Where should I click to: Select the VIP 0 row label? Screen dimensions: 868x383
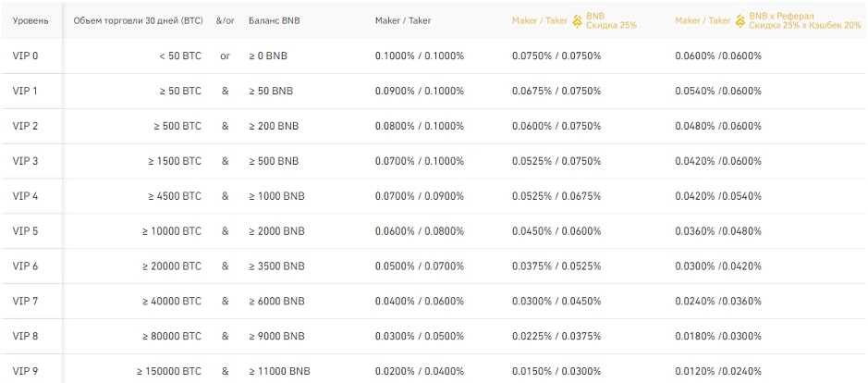coord(25,56)
